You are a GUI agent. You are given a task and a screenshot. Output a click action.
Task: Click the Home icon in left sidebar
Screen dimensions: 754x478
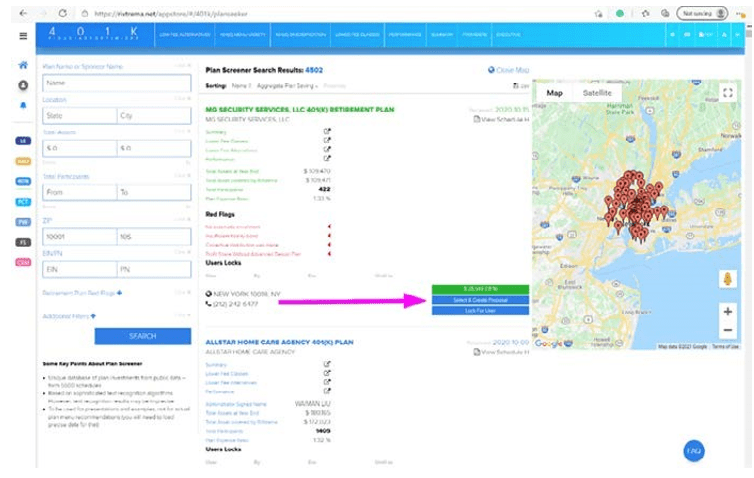[22, 66]
